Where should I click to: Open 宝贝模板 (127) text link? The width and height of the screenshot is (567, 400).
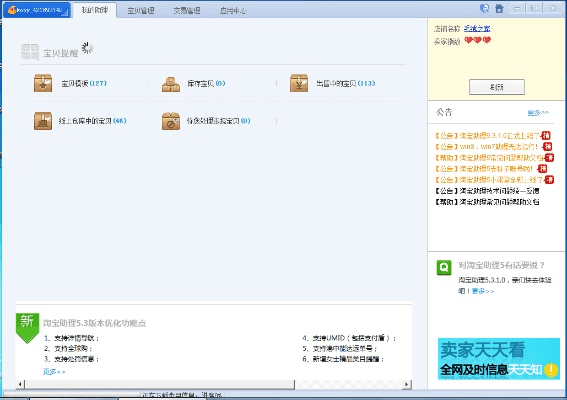click(x=84, y=83)
